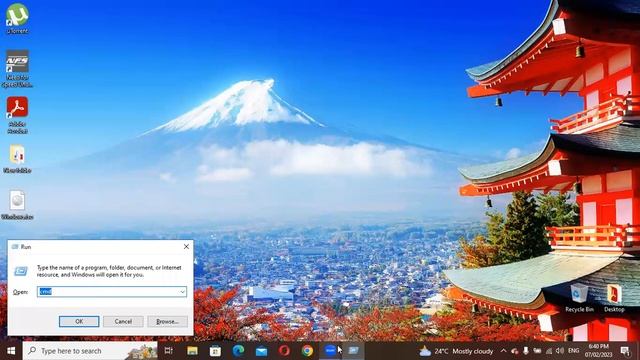Open the notification center icon
This screenshot has height=360, width=640.
point(625,351)
